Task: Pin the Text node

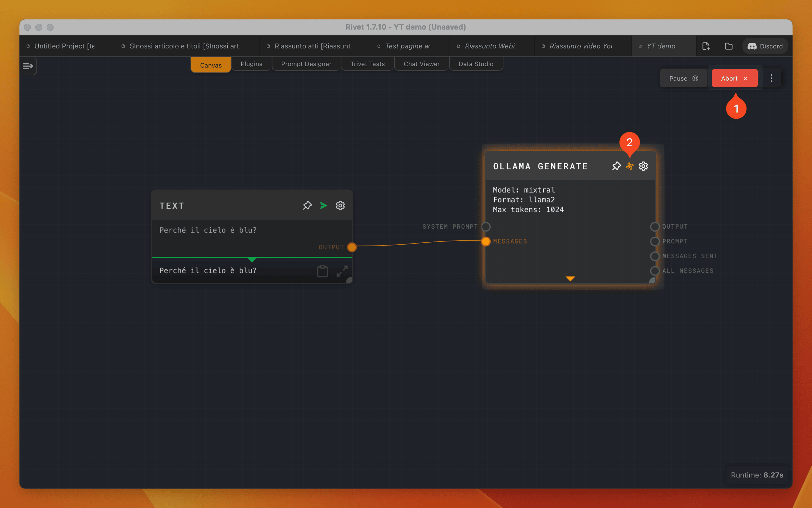Action: pos(307,205)
